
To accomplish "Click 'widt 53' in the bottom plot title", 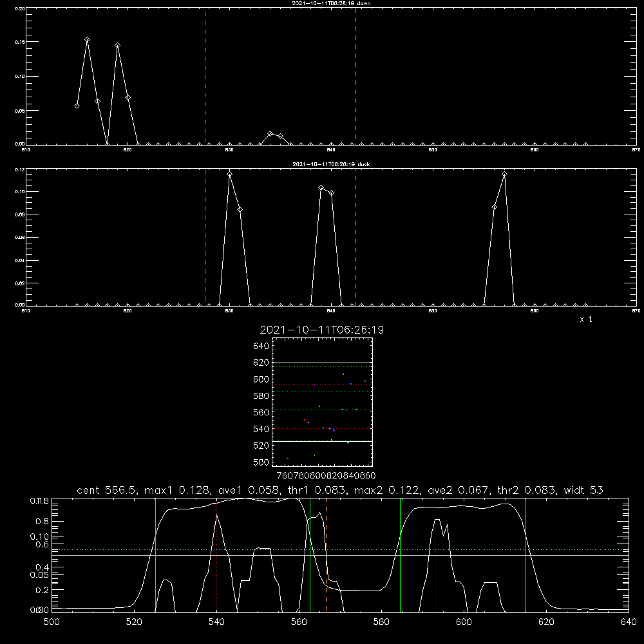I will (583, 490).
